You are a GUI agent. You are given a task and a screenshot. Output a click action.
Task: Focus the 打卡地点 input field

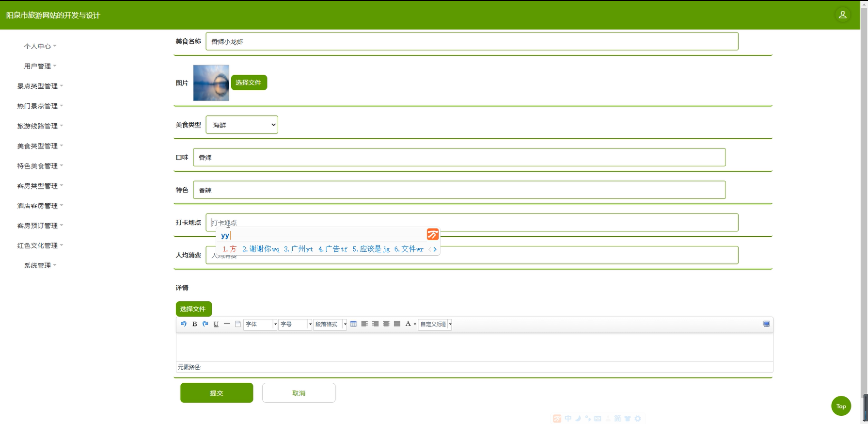pos(472,222)
